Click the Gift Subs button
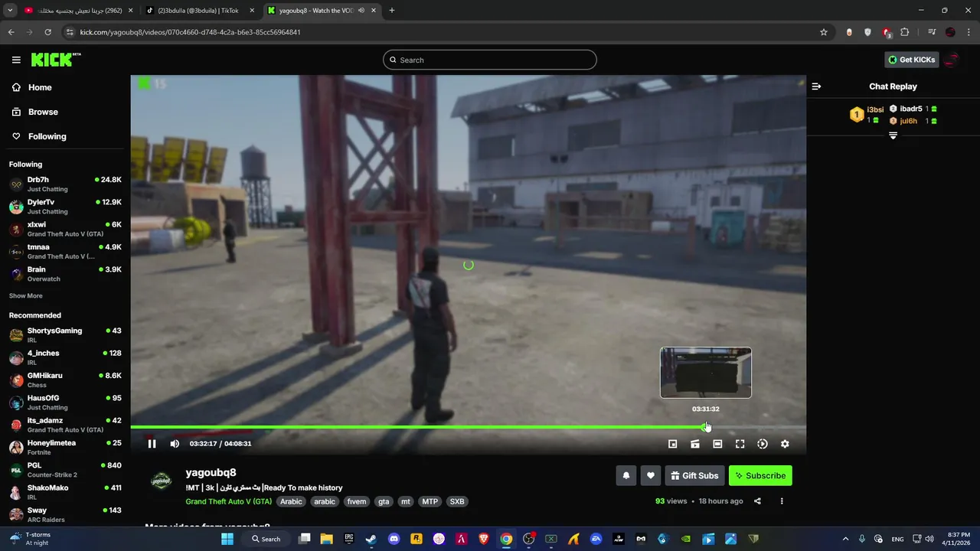The image size is (980, 551). click(x=695, y=475)
